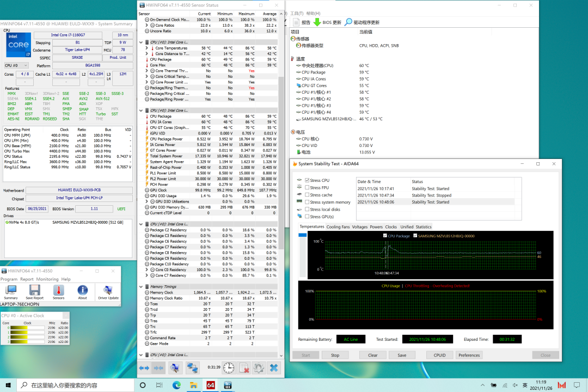Viewport: 588px width, 392px height.
Task: Open the Monitoring menu in HWiNFO64
Action: point(47,279)
